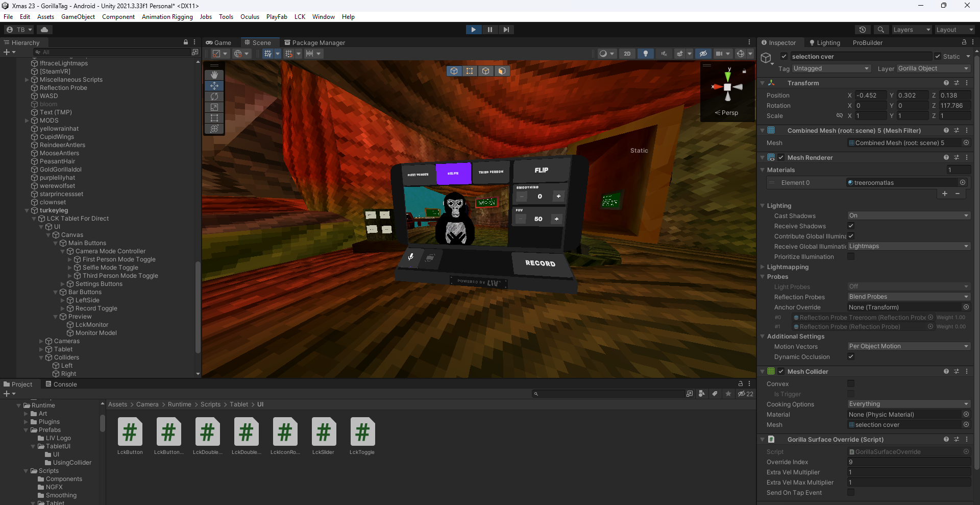Toggle the Static checkbox
Image resolution: width=980 pixels, height=505 pixels.
click(x=938, y=56)
